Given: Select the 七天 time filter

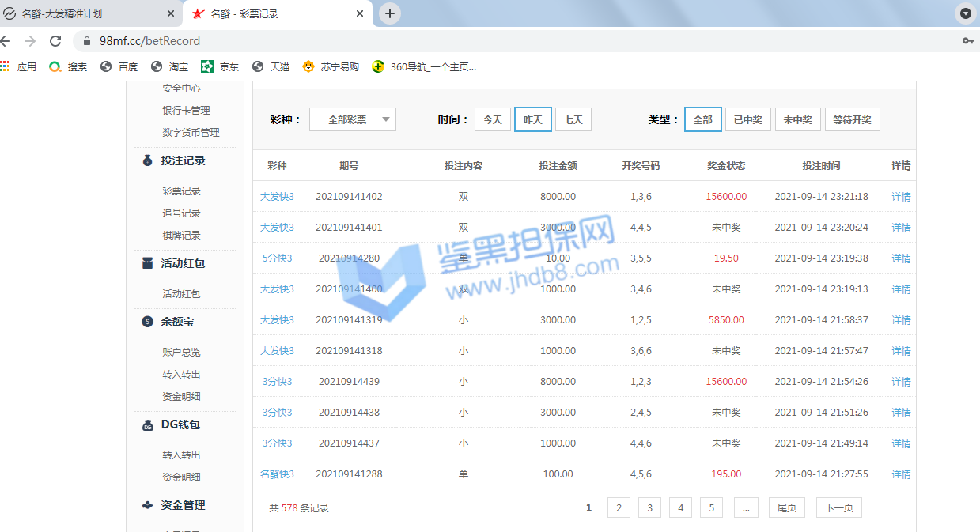Looking at the screenshot, I should click(x=573, y=119).
